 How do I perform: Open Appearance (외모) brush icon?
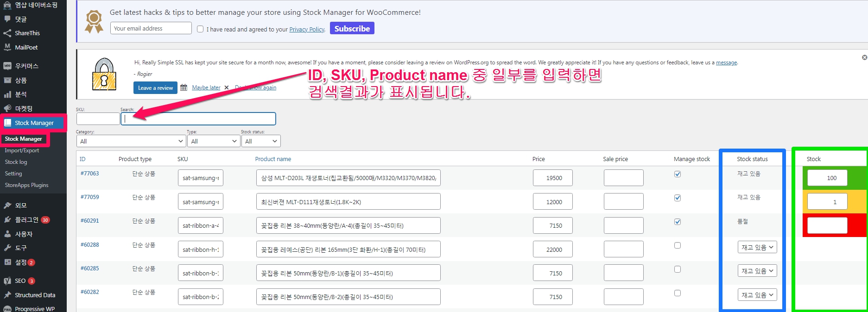(7, 205)
